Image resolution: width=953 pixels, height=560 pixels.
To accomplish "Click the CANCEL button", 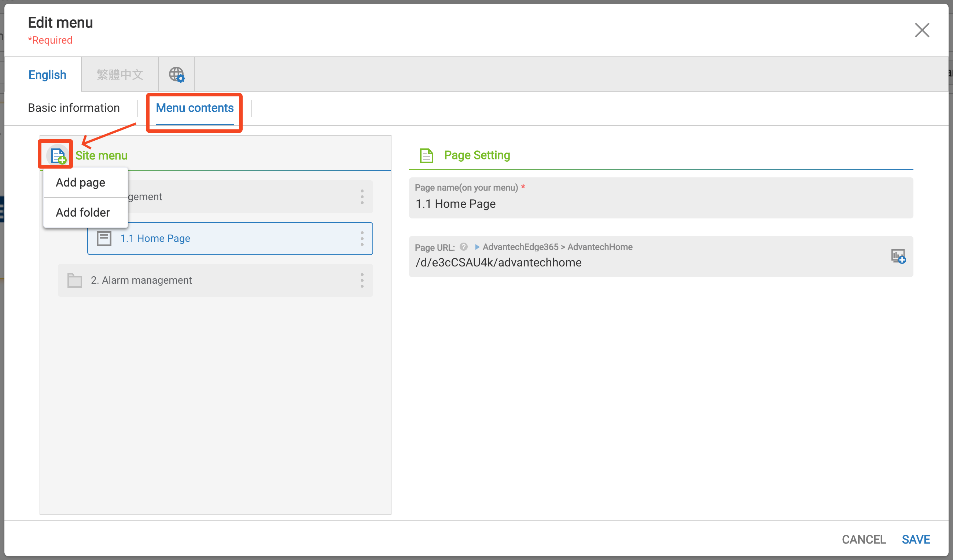I will (864, 539).
